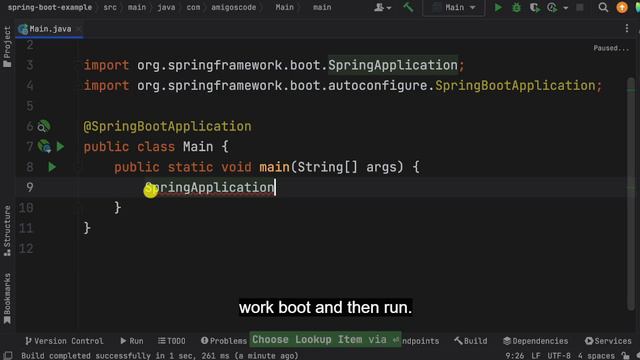
Task: Toggle the read-only lock icon in status bar
Action: pos(625,356)
